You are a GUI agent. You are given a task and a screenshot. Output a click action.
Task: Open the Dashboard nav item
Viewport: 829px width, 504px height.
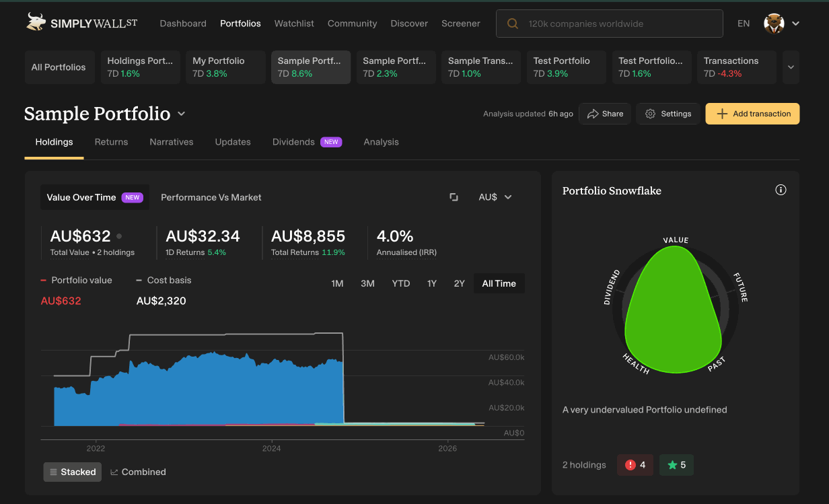(183, 24)
